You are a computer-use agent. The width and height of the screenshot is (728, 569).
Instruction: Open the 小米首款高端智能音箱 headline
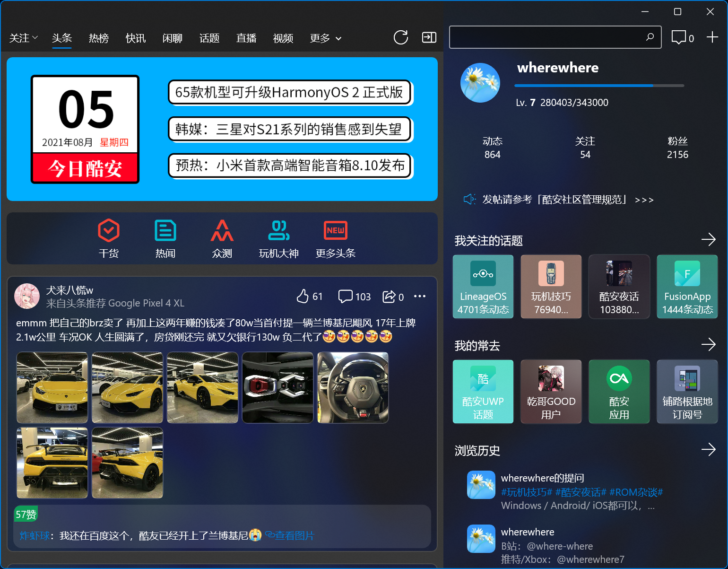coord(290,166)
